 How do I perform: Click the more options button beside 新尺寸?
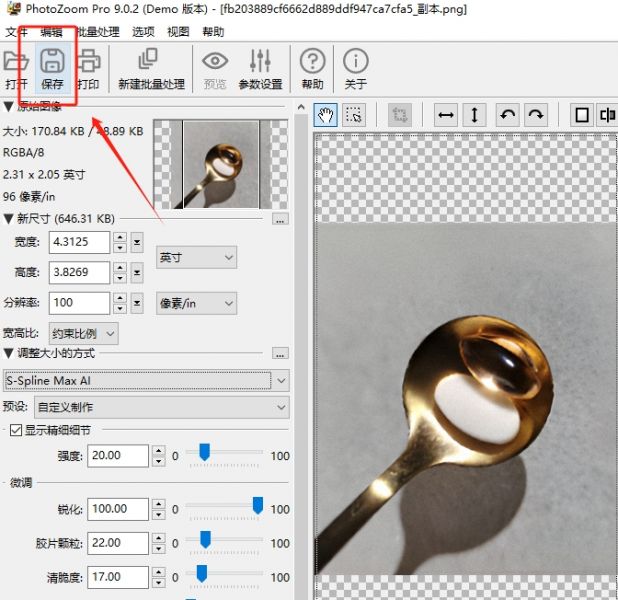280,219
